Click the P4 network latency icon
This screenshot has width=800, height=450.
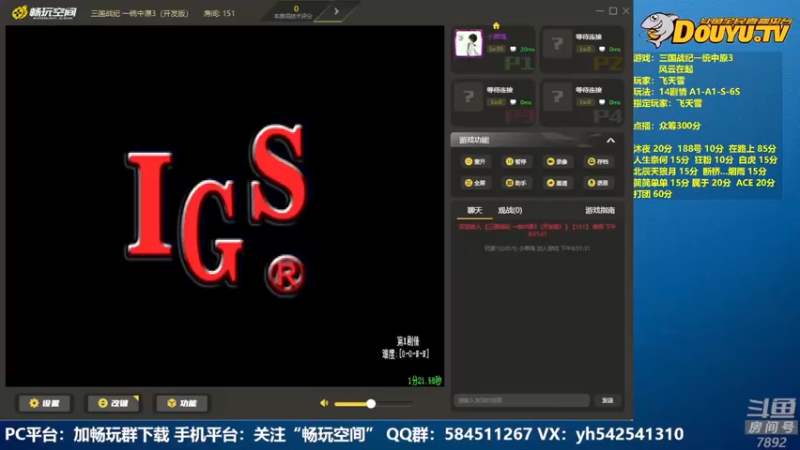click(x=602, y=102)
